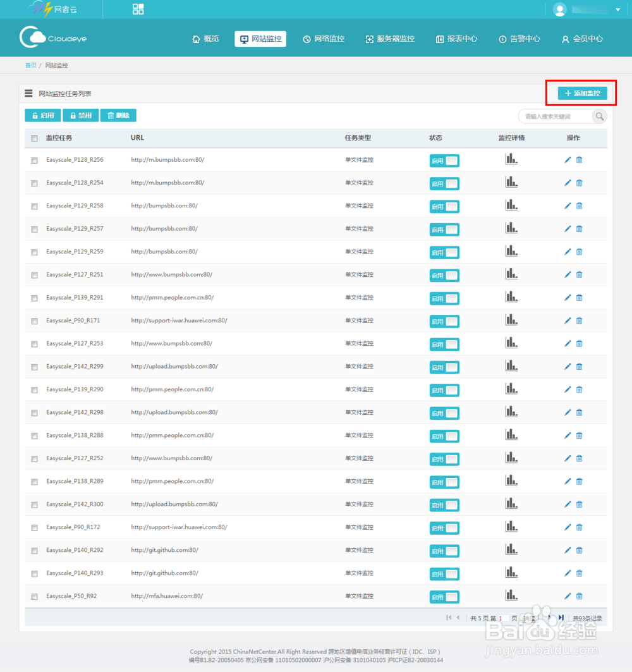Go to 告警中心 tab
632x672 pixels.
tap(520, 39)
